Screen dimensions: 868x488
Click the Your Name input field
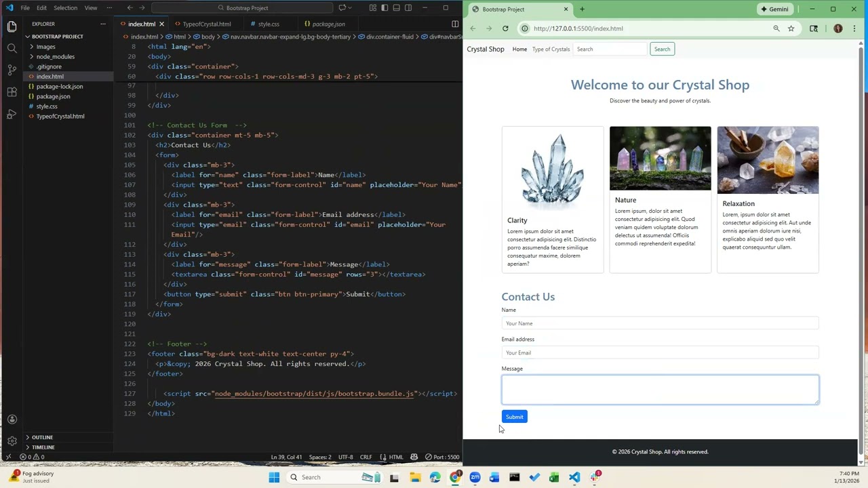(x=660, y=323)
